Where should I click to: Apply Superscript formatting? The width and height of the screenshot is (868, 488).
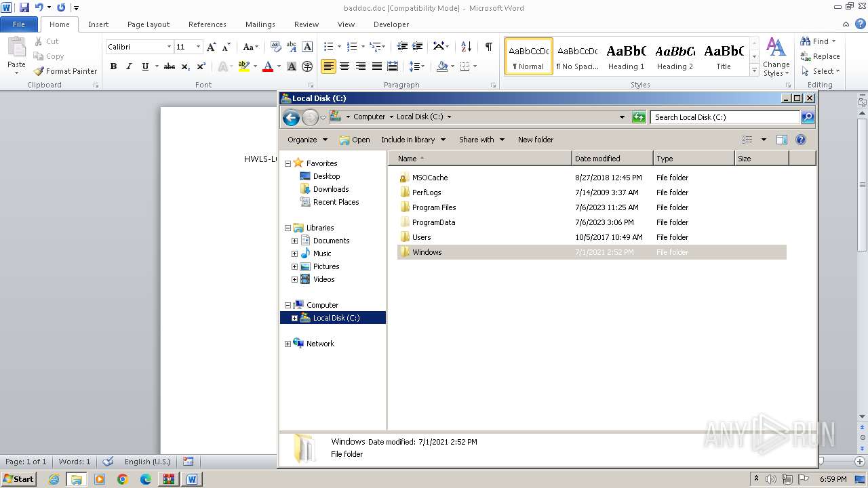201,66
